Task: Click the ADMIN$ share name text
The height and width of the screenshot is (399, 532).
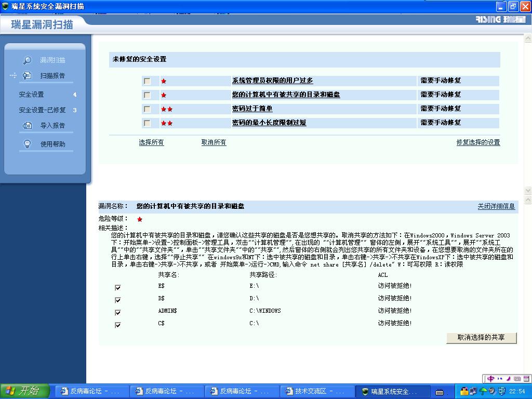Action: (x=167, y=311)
